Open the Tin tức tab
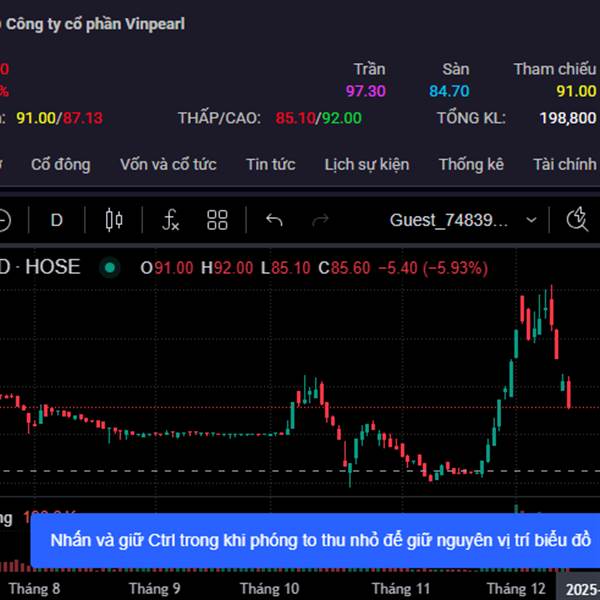This screenshot has height=600, width=600. point(271,165)
